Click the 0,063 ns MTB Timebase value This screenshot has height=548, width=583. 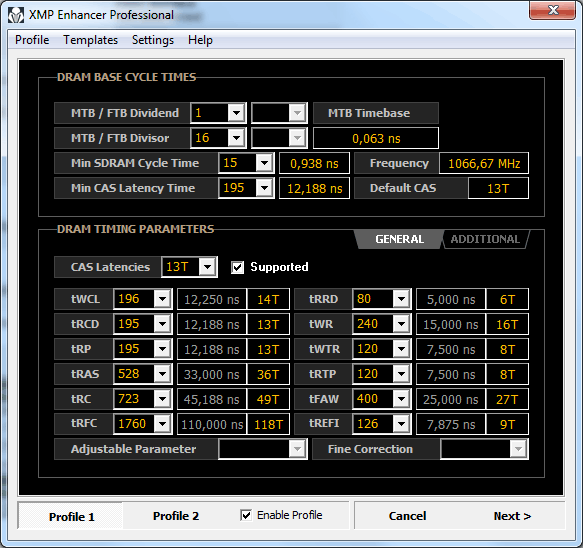[x=376, y=138]
